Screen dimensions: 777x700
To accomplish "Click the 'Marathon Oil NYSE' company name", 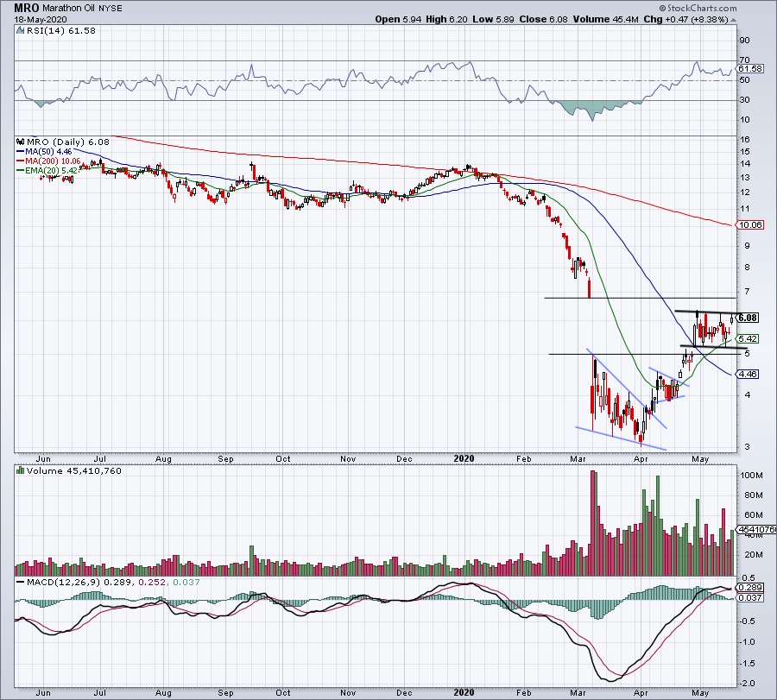I will pyautogui.click(x=82, y=9).
